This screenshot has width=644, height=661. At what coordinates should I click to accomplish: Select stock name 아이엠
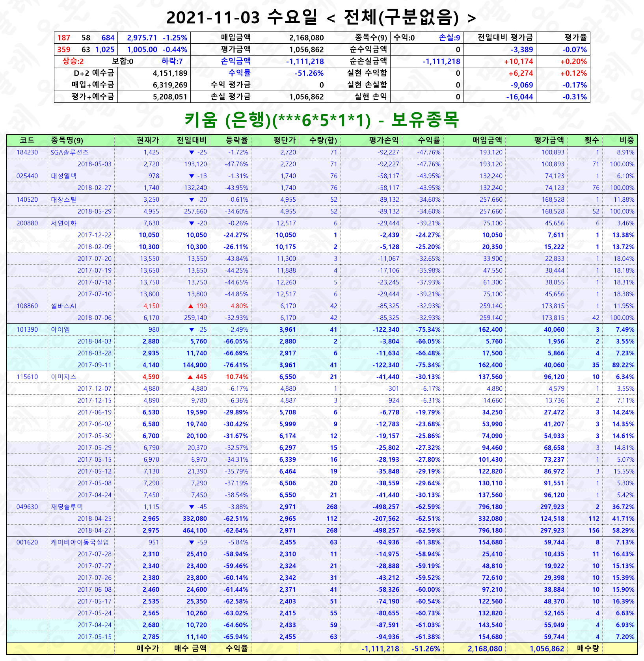tap(60, 330)
